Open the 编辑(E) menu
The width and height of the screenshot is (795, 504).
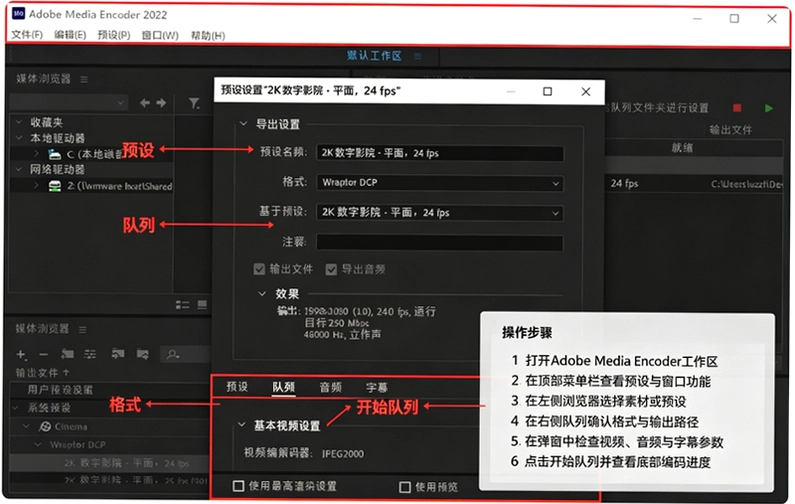[70, 35]
